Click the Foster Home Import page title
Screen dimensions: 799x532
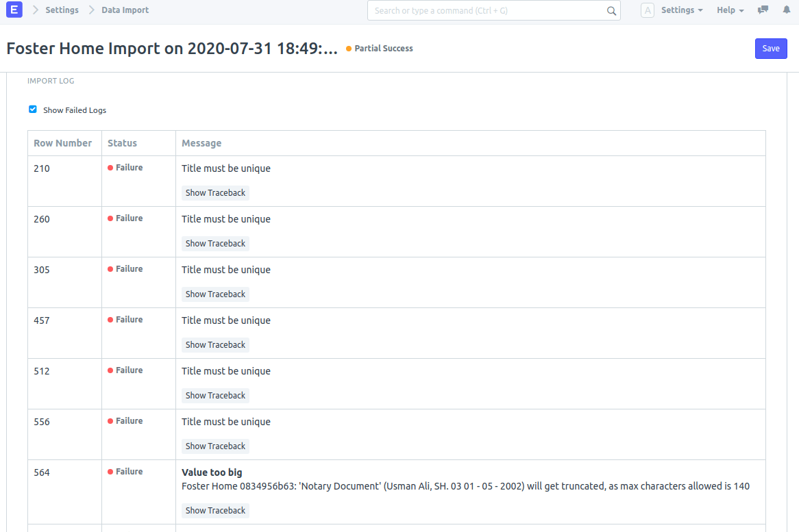coord(172,49)
